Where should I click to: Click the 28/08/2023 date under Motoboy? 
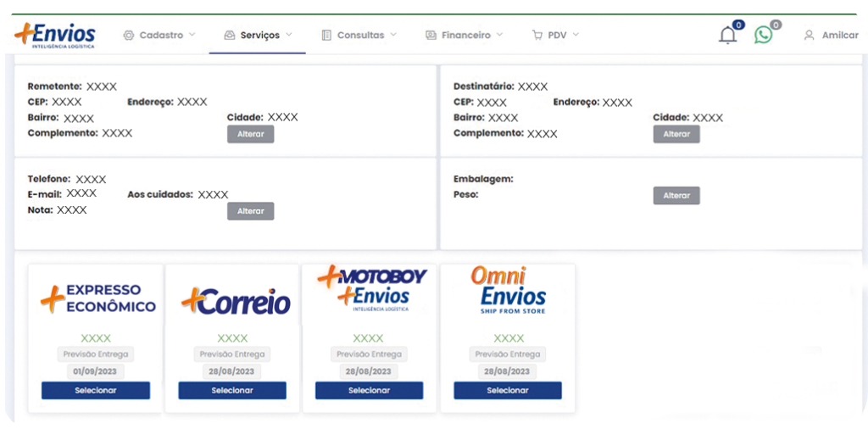click(369, 371)
